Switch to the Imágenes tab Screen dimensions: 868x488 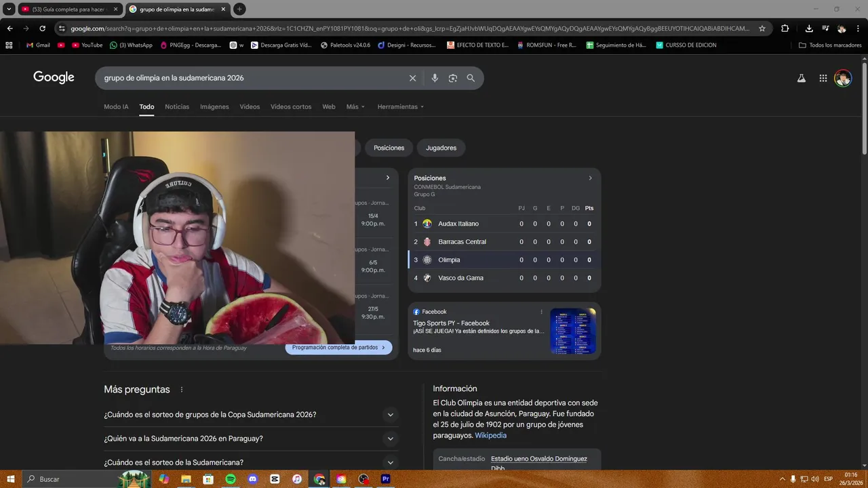pos(214,106)
